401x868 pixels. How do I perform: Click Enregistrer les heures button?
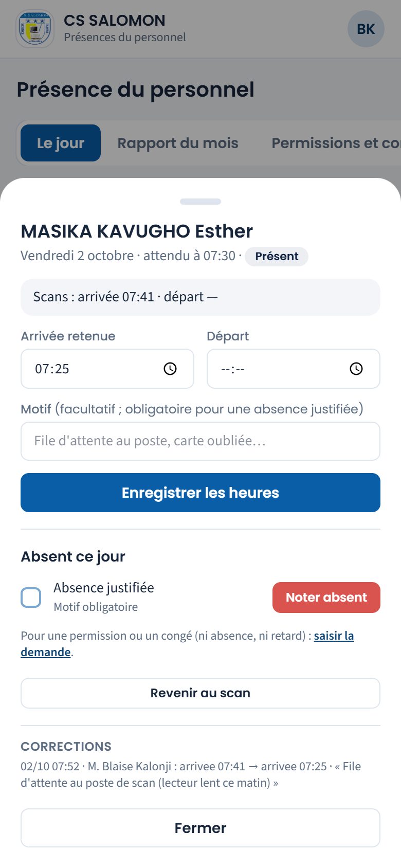pyautogui.click(x=200, y=493)
